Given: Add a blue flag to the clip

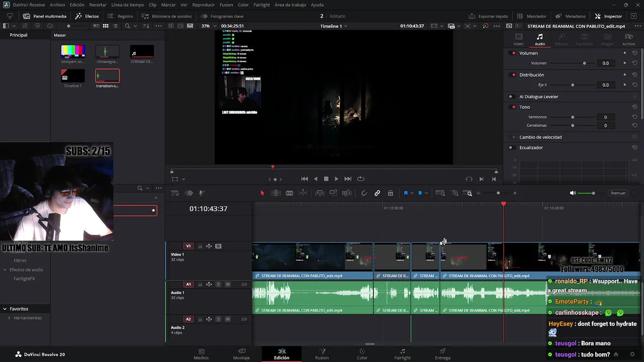Looking at the screenshot, I should click(x=406, y=193).
